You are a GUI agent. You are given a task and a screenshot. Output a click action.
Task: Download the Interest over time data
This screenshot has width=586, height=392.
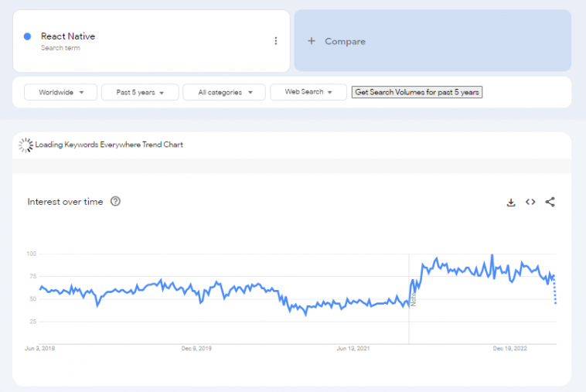[510, 202]
